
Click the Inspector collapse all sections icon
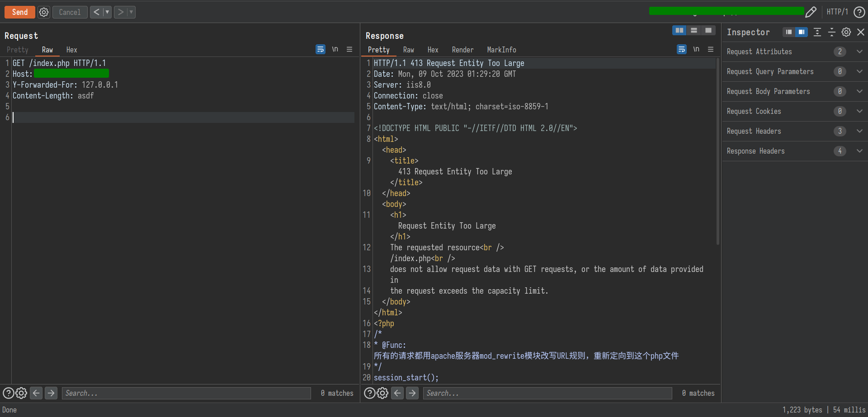831,32
